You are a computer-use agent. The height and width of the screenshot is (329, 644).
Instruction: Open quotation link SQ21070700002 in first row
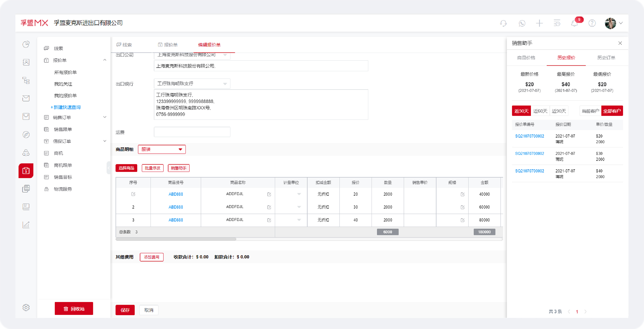[529, 136]
